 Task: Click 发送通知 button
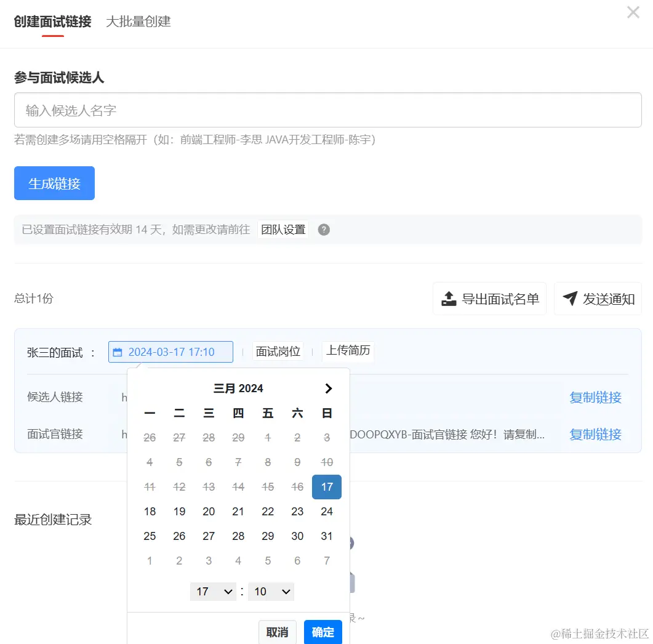(x=598, y=299)
